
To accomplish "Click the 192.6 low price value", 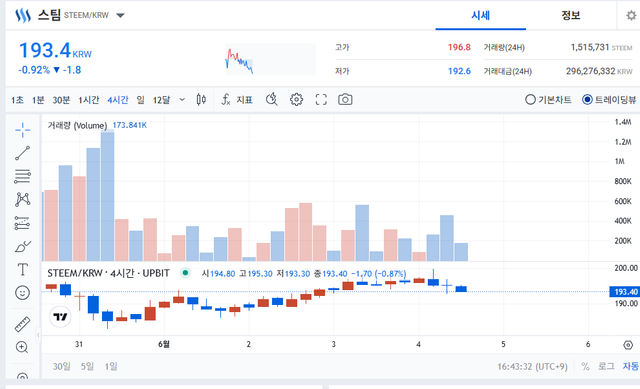I will 459,71.
